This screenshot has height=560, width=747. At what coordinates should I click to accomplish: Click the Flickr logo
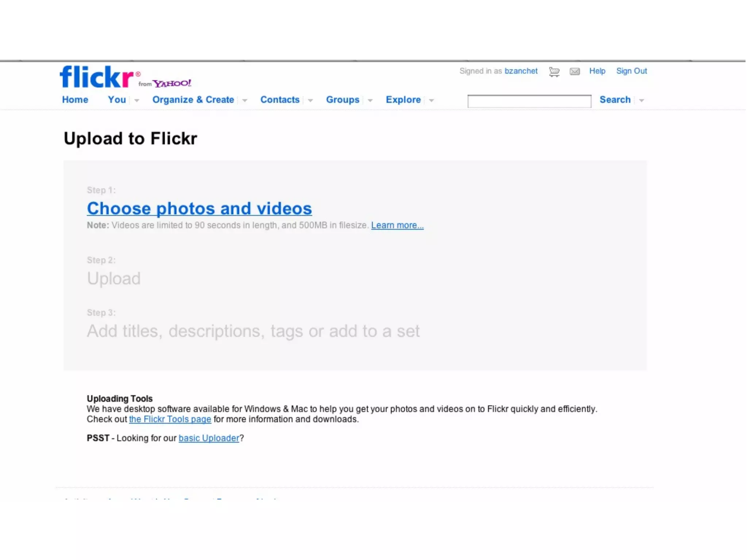[97, 77]
